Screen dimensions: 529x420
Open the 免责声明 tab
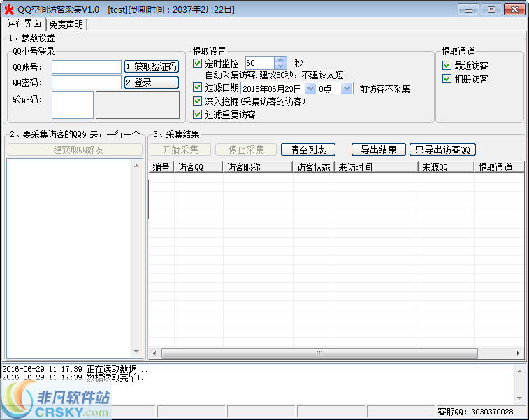(66, 24)
